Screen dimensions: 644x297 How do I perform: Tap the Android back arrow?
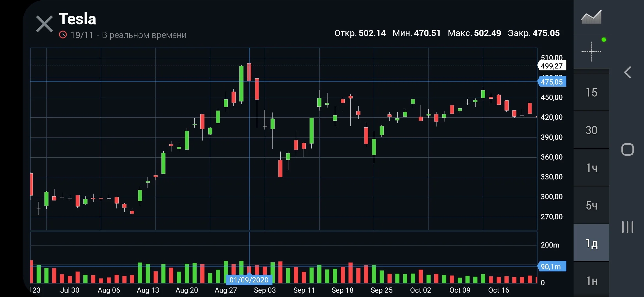coord(627,72)
